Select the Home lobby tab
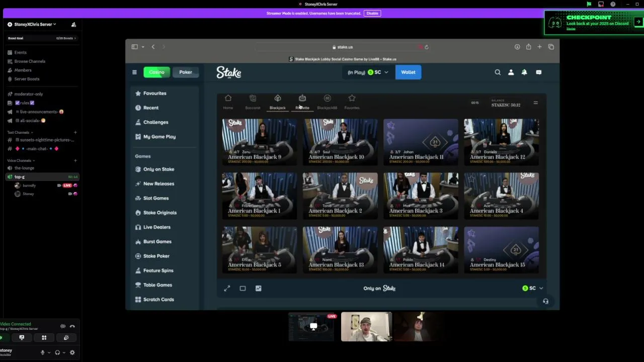Viewport: 644px width, 362px height. (x=228, y=101)
